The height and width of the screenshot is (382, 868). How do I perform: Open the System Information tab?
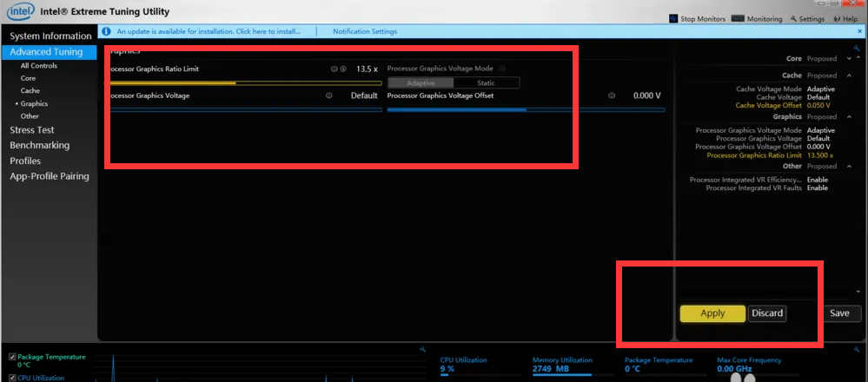[x=50, y=36]
